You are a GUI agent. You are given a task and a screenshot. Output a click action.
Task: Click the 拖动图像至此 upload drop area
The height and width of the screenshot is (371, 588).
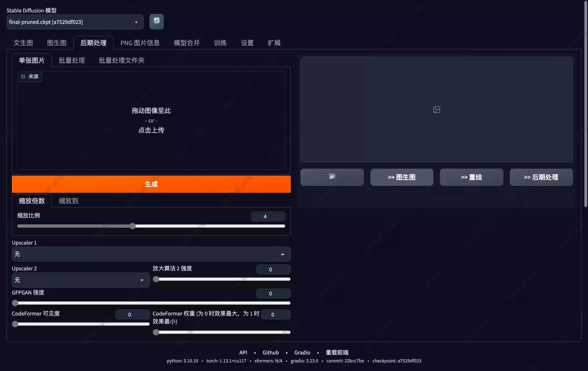coord(151,120)
